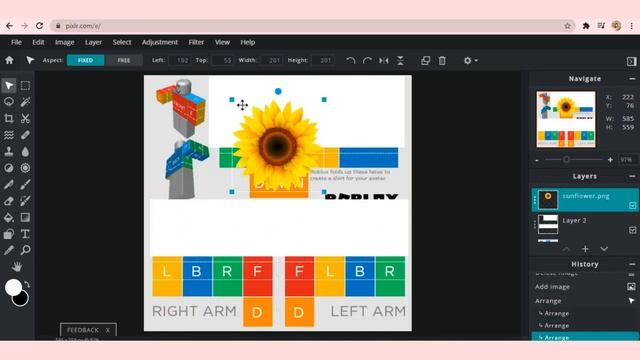Select the Marquee selection tool
Image resolution: width=640 pixels, height=360 pixels.
click(25, 86)
